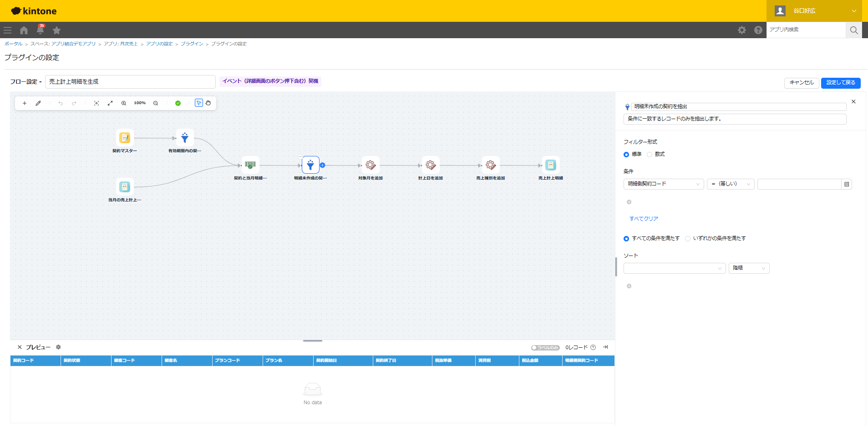Choose すべての条件を満たす radio

[x=626, y=239]
